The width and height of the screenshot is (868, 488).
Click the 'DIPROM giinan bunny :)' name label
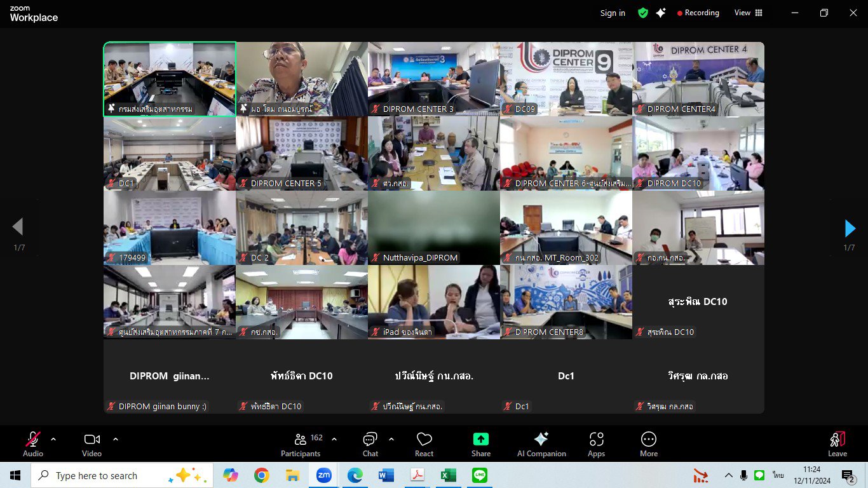[163, 406]
